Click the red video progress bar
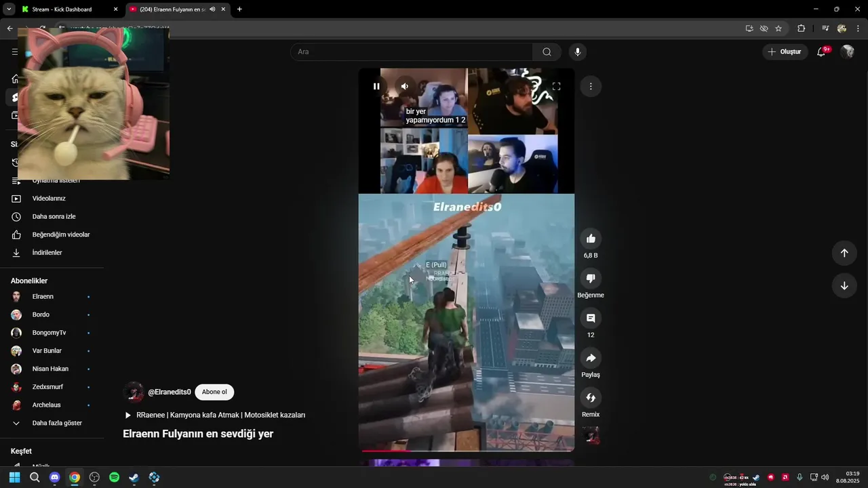 pyautogui.click(x=386, y=450)
